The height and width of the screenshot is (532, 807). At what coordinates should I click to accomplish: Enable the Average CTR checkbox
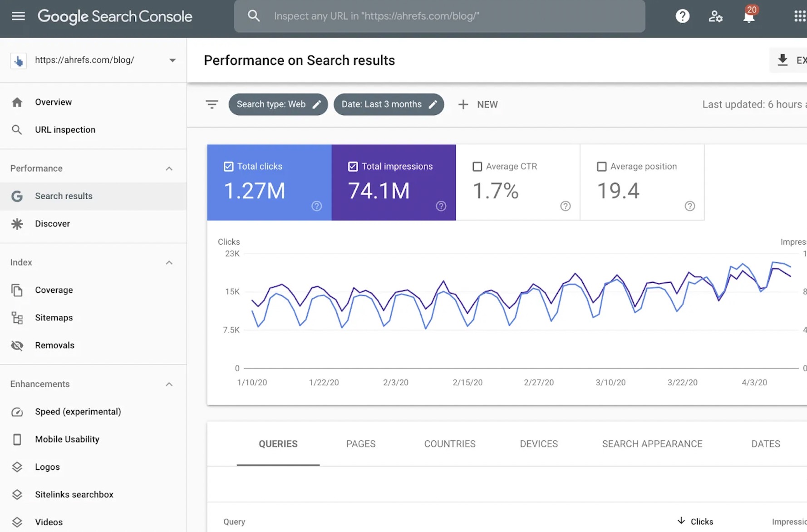477,167
